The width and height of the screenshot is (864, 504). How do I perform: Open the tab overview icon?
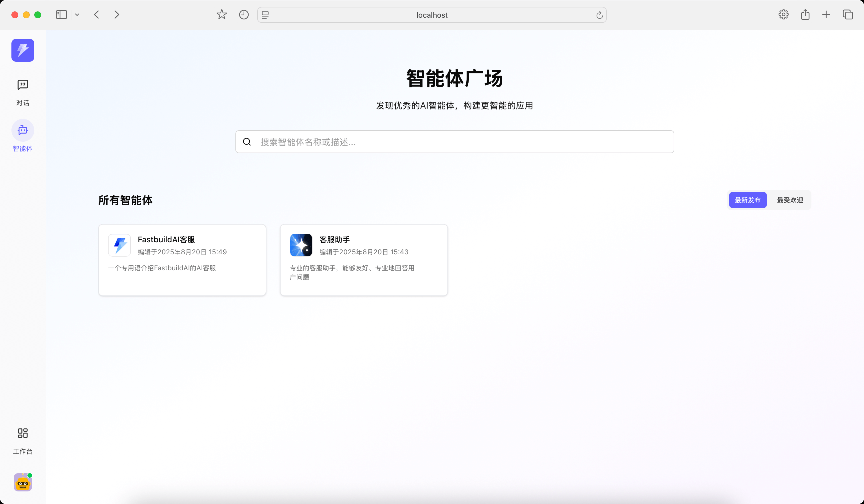point(848,15)
